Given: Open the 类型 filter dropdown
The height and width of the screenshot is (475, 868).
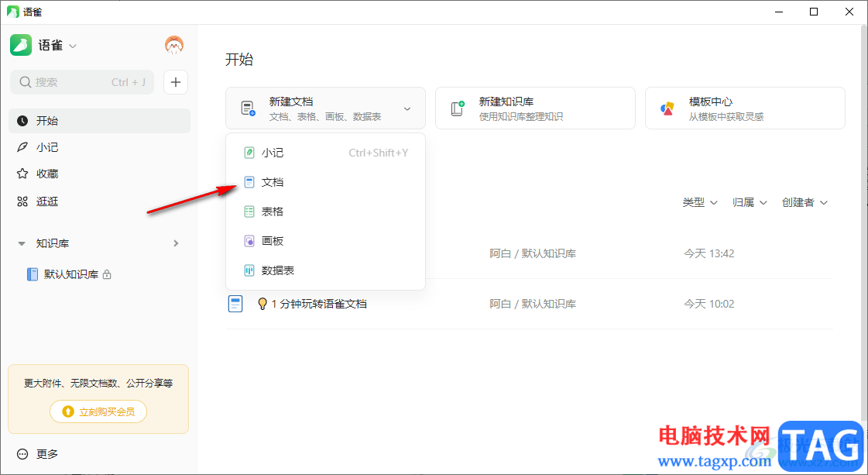Looking at the screenshot, I should 700,202.
